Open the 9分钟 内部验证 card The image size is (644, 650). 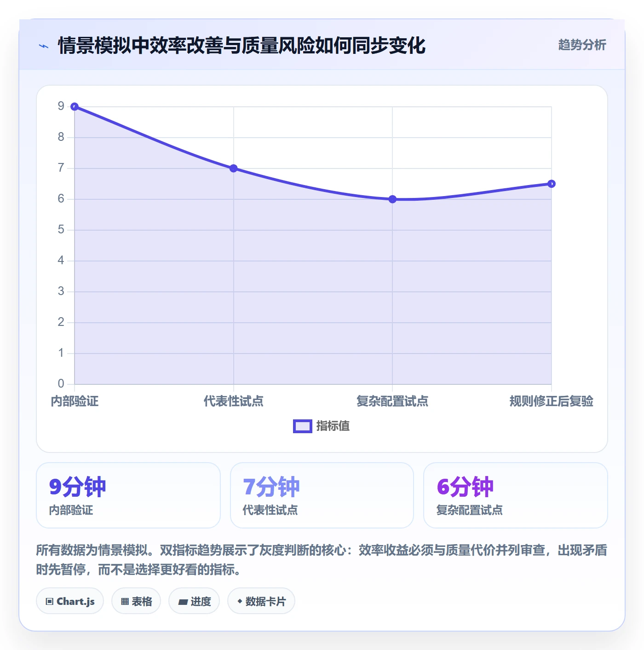click(128, 495)
